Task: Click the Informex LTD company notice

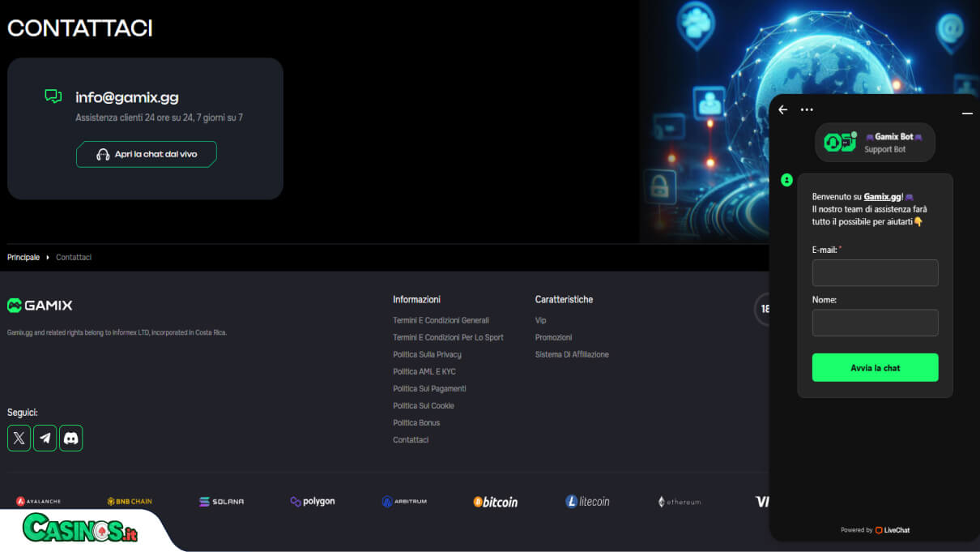Action: click(x=117, y=332)
